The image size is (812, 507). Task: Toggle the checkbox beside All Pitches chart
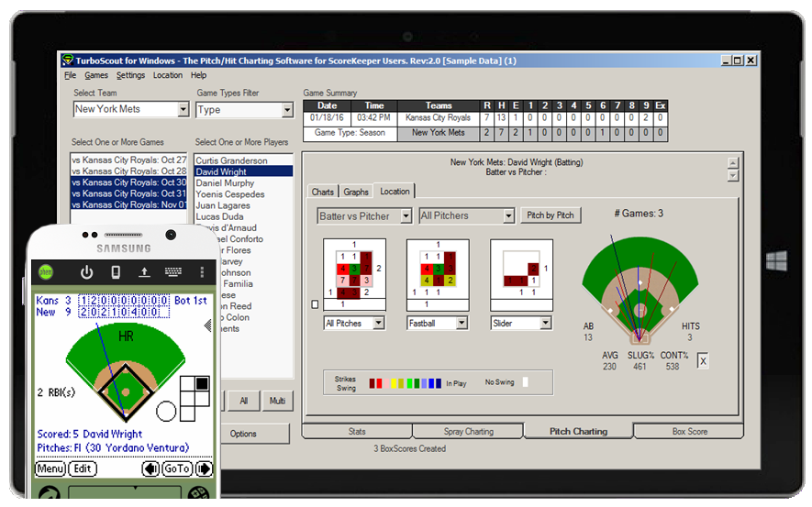pos(315,304)
